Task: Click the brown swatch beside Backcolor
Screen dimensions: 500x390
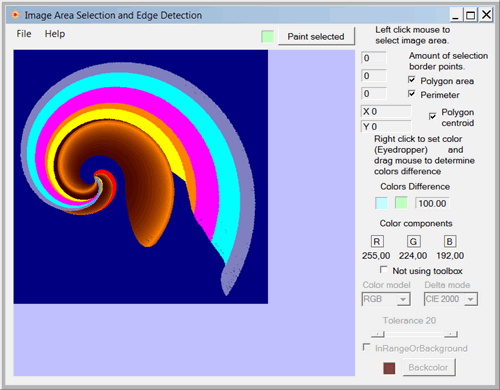Action: coord(389,368)
